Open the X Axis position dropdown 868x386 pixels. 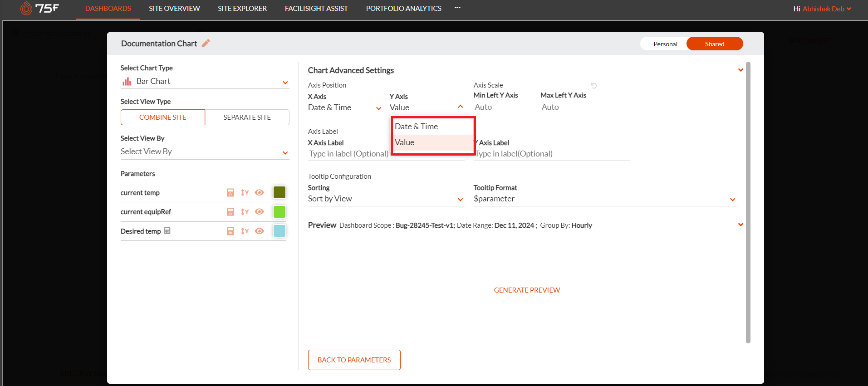click(345, 108)
